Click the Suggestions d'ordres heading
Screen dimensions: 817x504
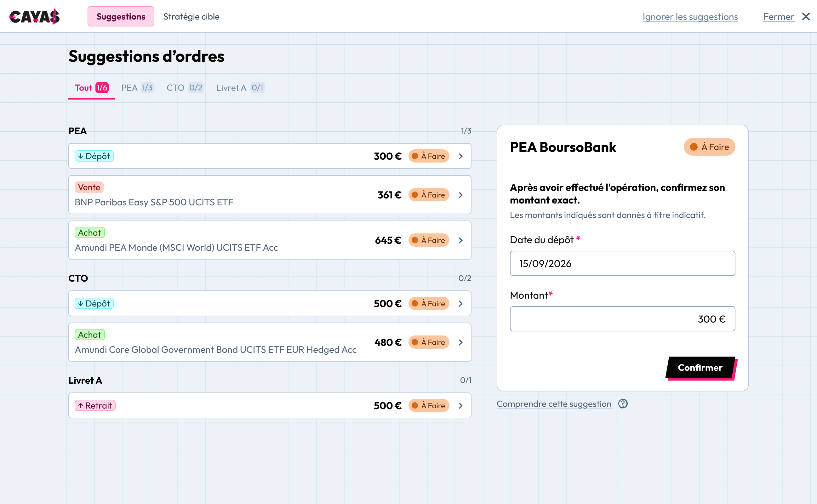pos(146,56)
